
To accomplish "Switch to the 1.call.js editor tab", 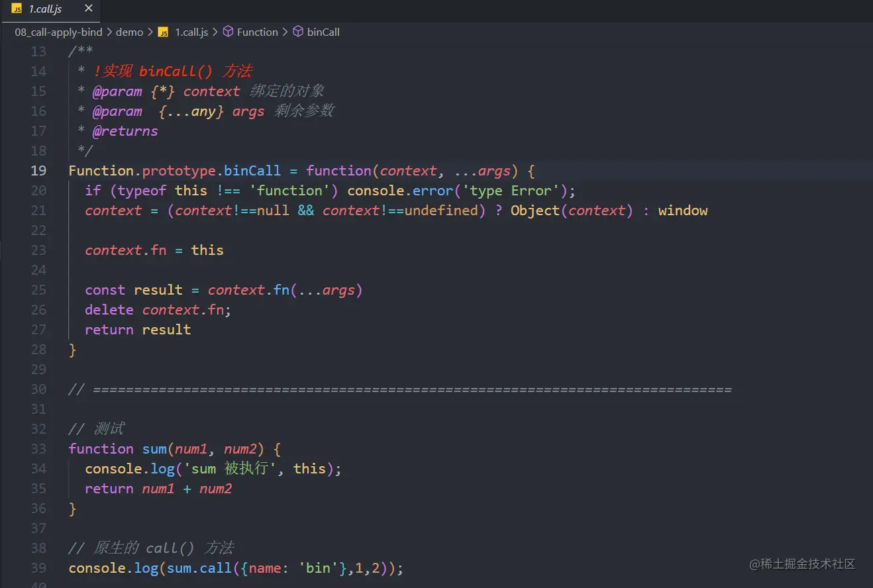I will pos(50,10).
